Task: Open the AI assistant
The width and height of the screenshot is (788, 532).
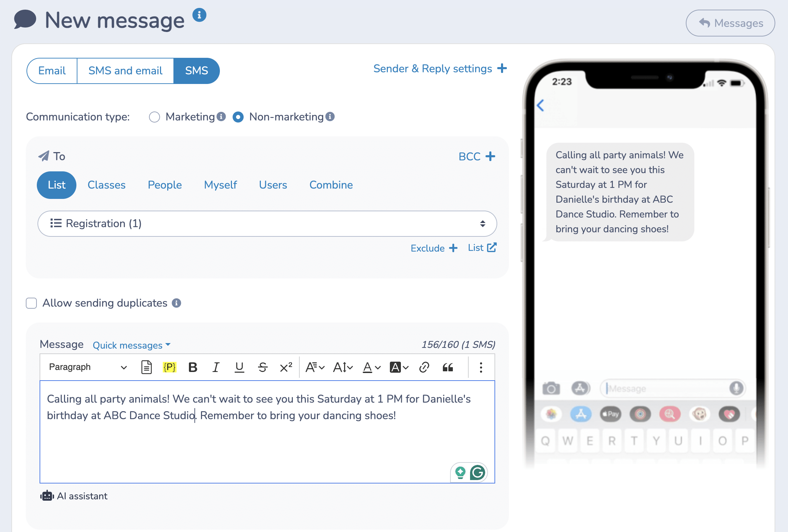Action: pos(74,496)
